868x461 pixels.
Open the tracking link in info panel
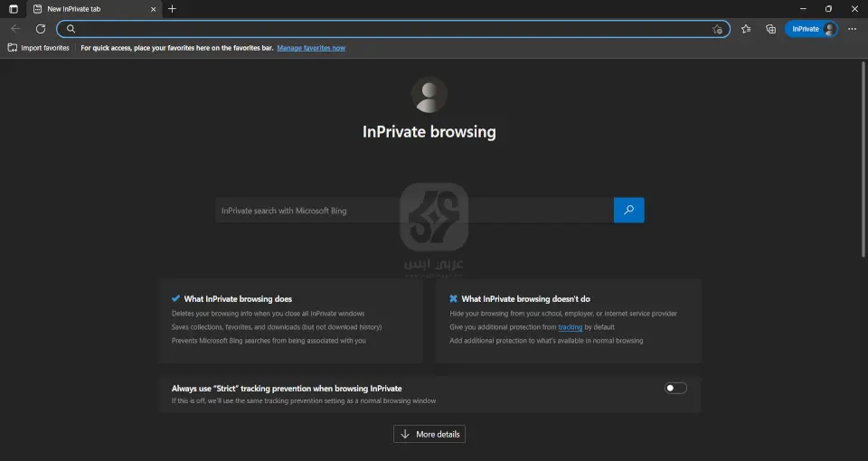pos(570,327)
